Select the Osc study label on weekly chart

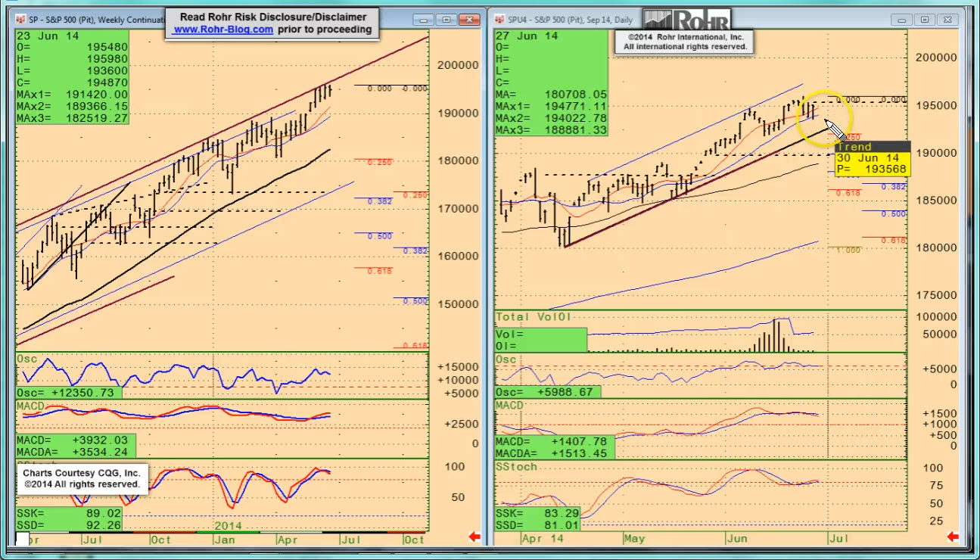(26, 359)
